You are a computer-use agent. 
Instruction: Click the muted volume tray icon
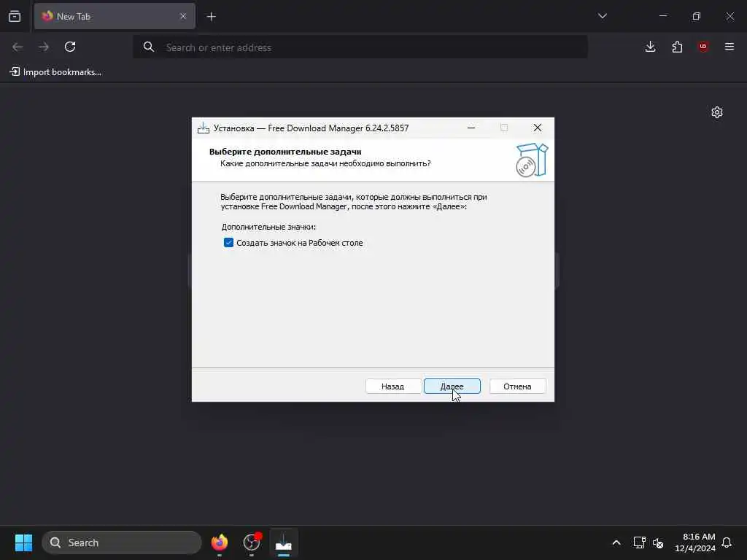[x=659, y=542]
